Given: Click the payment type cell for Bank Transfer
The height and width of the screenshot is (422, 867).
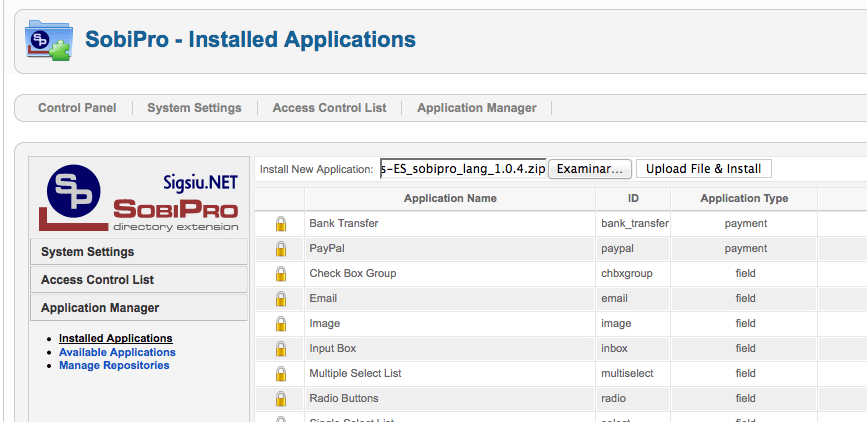Looking at the screenshot, I should (745, 223).
